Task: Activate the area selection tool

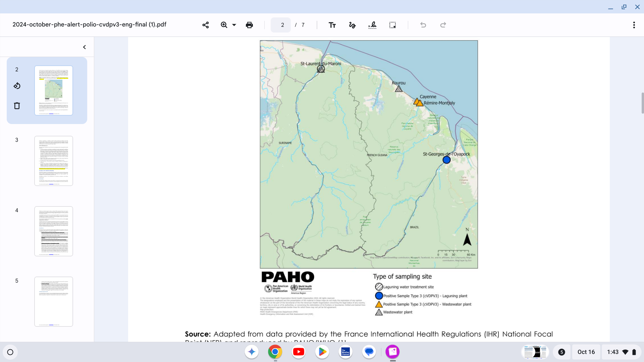Action: click(392, 25)
